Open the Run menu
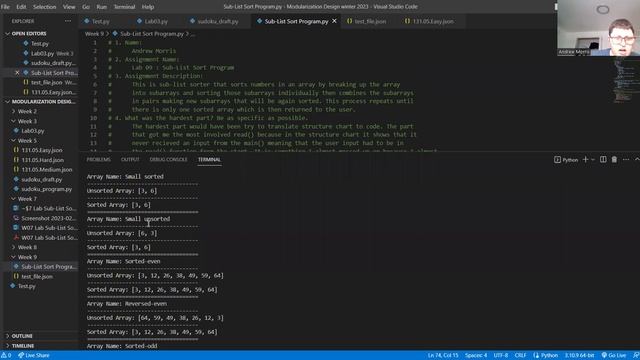 click(102, 7)
